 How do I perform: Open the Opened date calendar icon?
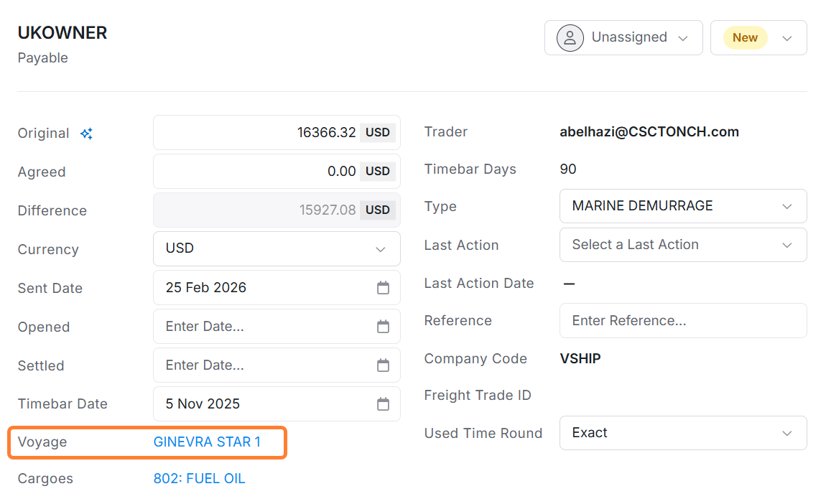pos(383,327)
